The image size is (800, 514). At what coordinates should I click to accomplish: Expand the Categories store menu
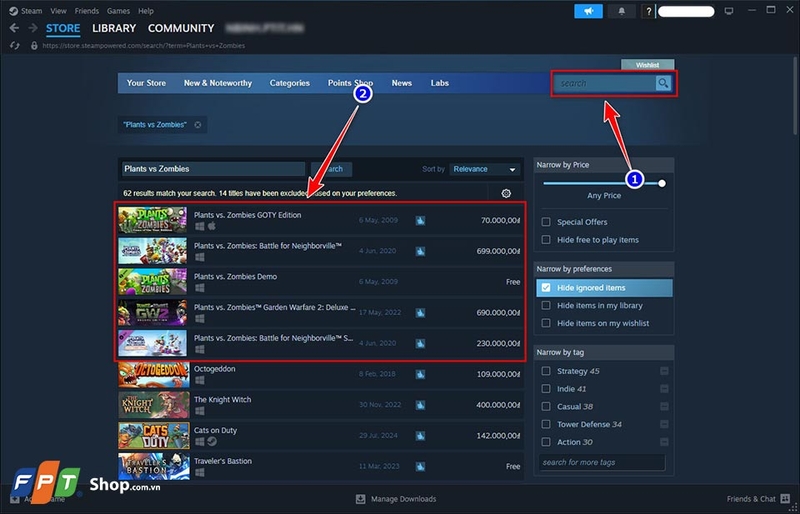point(290,83)
